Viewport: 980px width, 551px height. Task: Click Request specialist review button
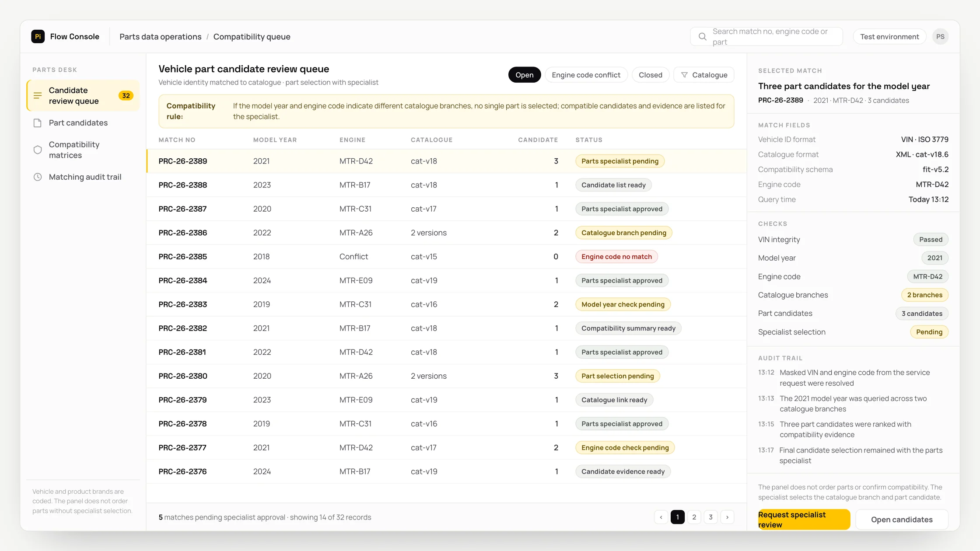pyautogui.click(x=804, y=520)
